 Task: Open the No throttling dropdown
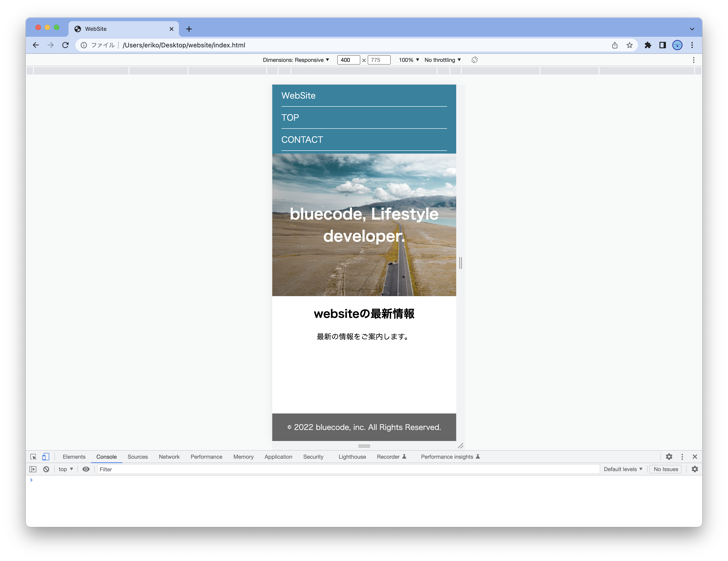tap(442, 60)
